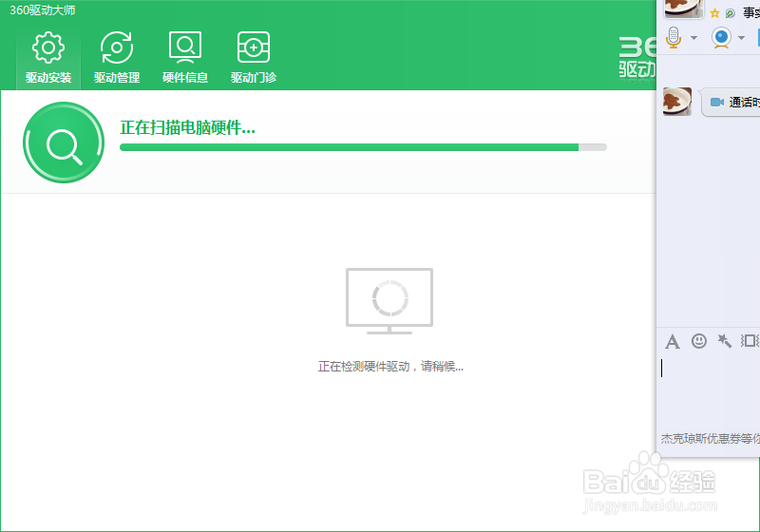This screenshot has height=532, width=760.
Task: Expand the webcam dropdown arrow
Action: pyautogui.click(x=741, y=38)
